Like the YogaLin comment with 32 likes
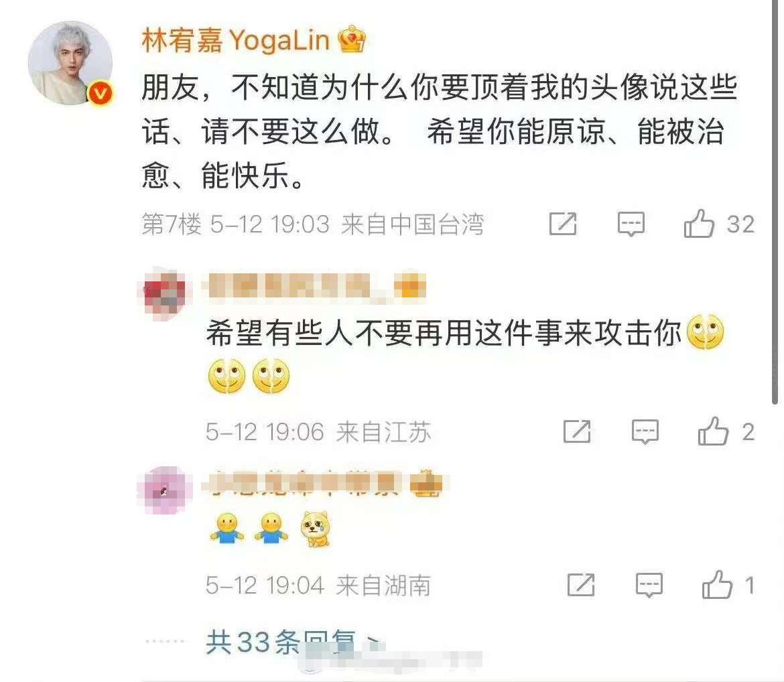 tap(699, 224)
